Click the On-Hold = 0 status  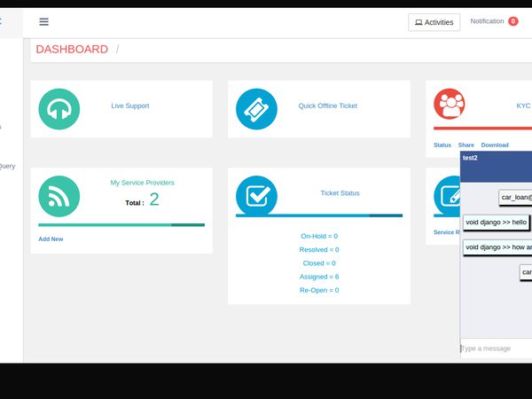pyautogui.click(x=319, y=236)
